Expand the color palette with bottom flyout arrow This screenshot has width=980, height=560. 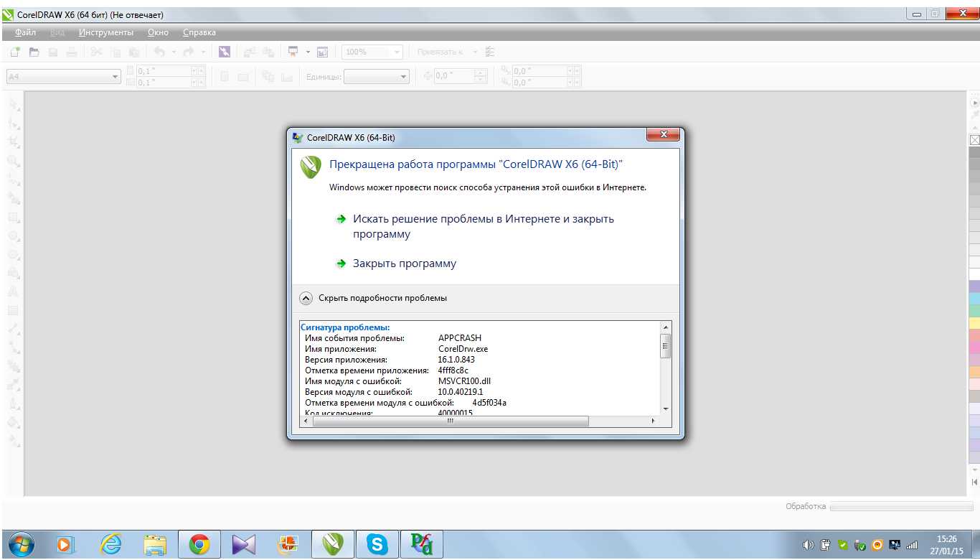974,482
